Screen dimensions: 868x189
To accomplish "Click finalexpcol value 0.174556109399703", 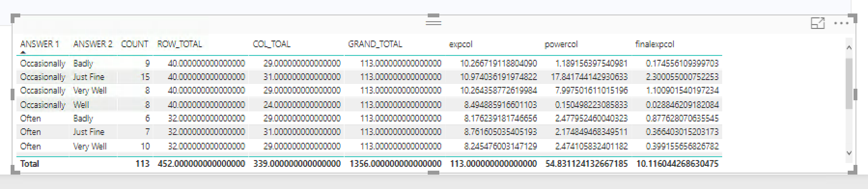I will 682,63.
